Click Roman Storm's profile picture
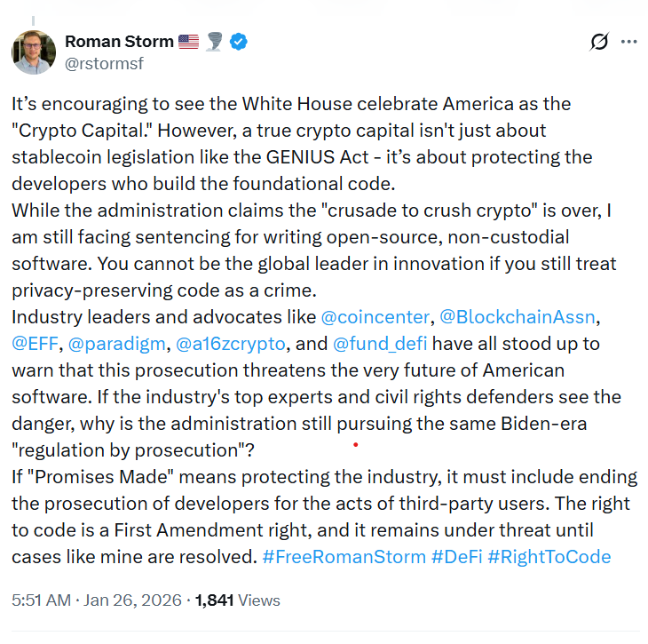The width and height of the screenshot is (648, 644). click(x=34, y=52)
